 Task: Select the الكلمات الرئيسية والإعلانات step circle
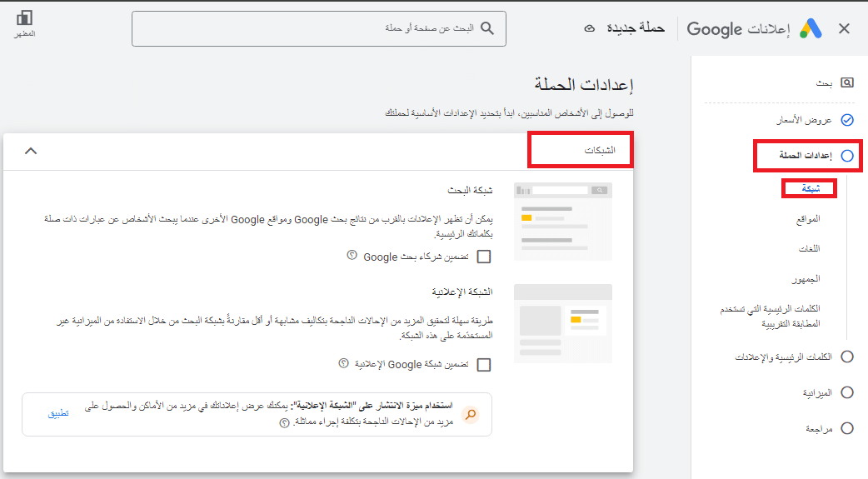pos(847,357)
